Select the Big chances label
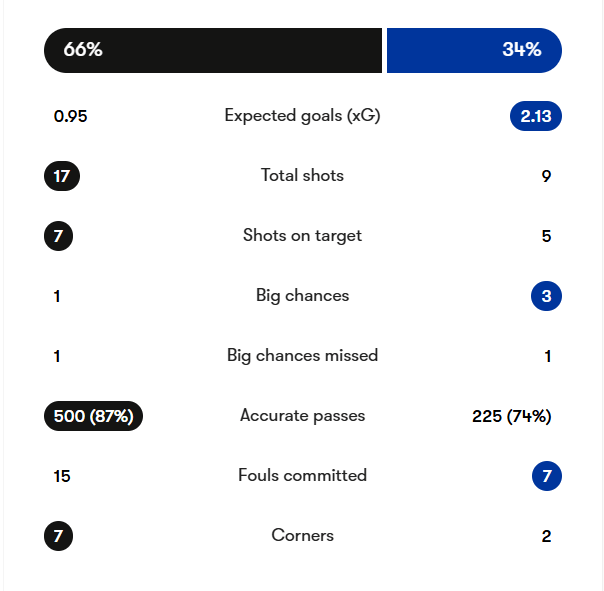This screenshot has width=604, height=591. click(302, 296)
